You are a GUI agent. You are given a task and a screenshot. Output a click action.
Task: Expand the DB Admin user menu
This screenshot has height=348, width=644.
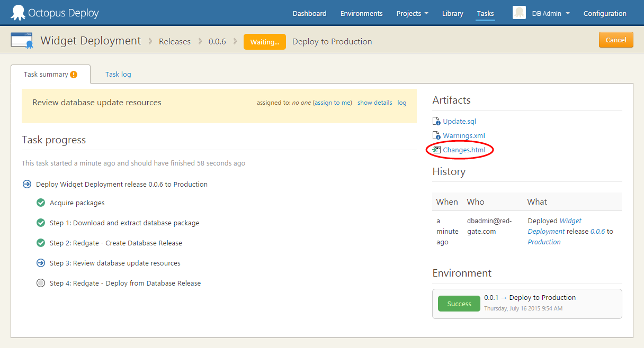click(x=551, y=14)
